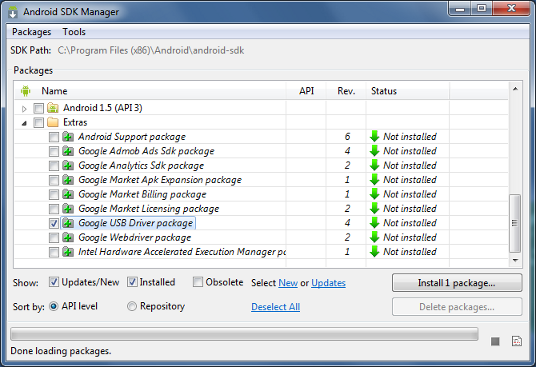Select the Repository sort radio button
This screenshot has height=367, width=536.
pos(132,306)
